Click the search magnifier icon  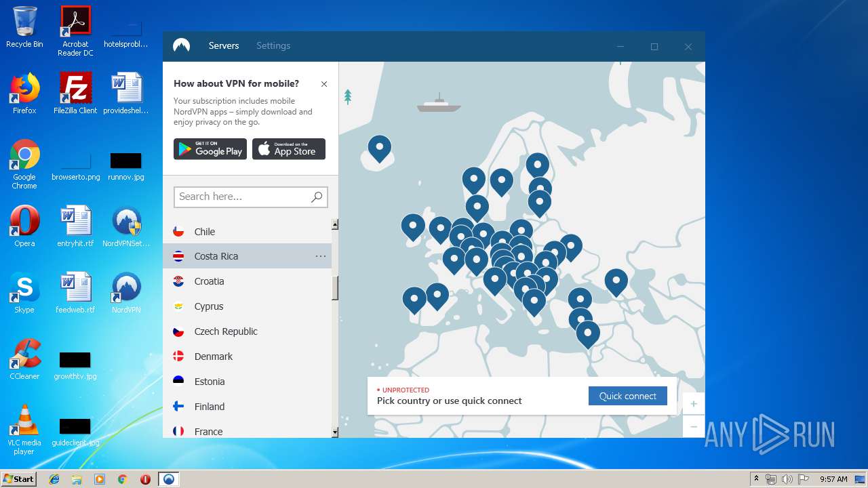pos(317,197)
